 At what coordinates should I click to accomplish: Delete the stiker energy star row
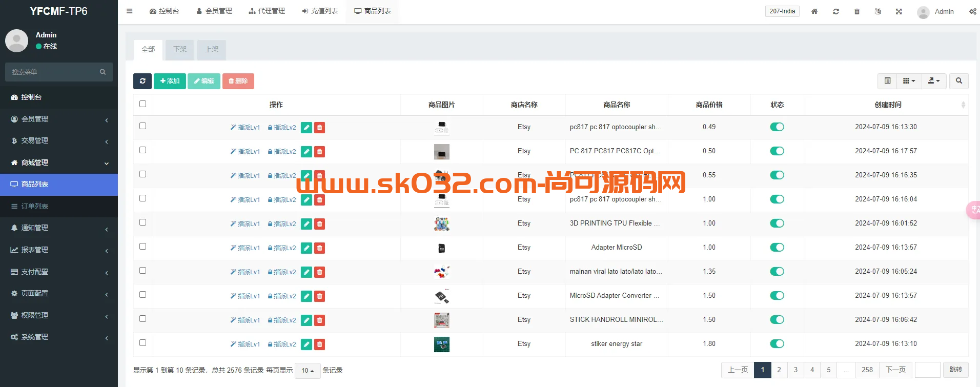(319, 344)
